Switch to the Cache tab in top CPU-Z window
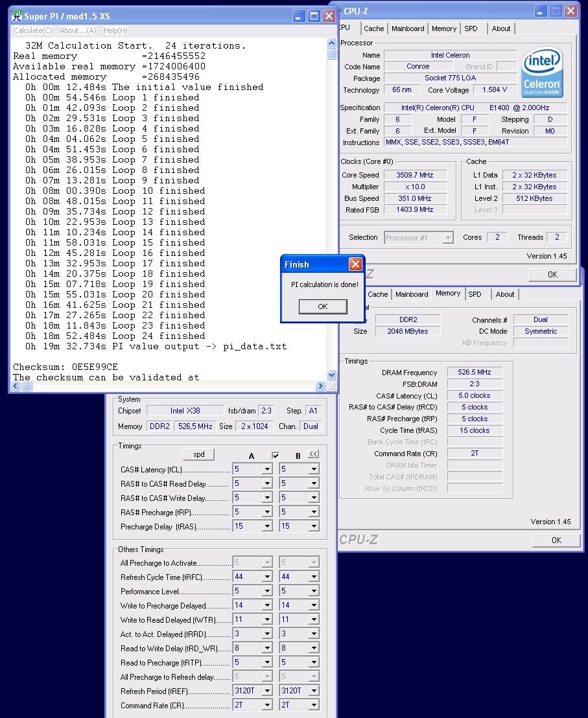Viewport: 588px width, 718px height. [x=373, y=29]
